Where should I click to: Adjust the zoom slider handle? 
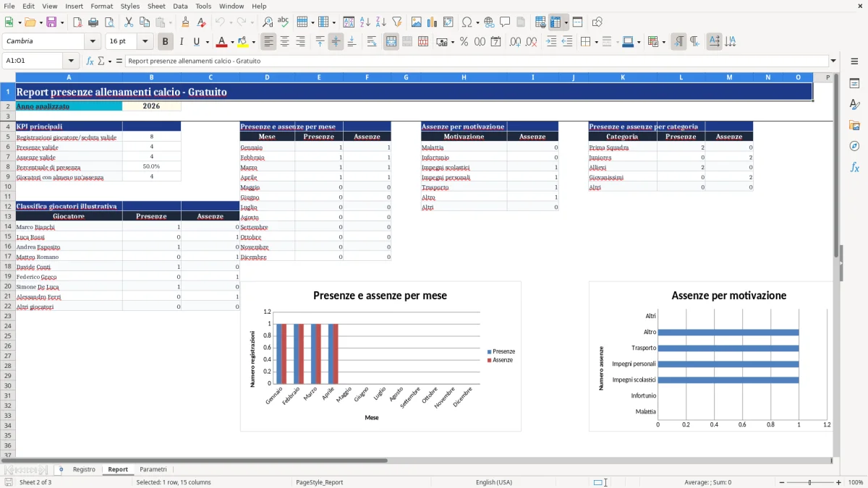[x=810, y=482]
